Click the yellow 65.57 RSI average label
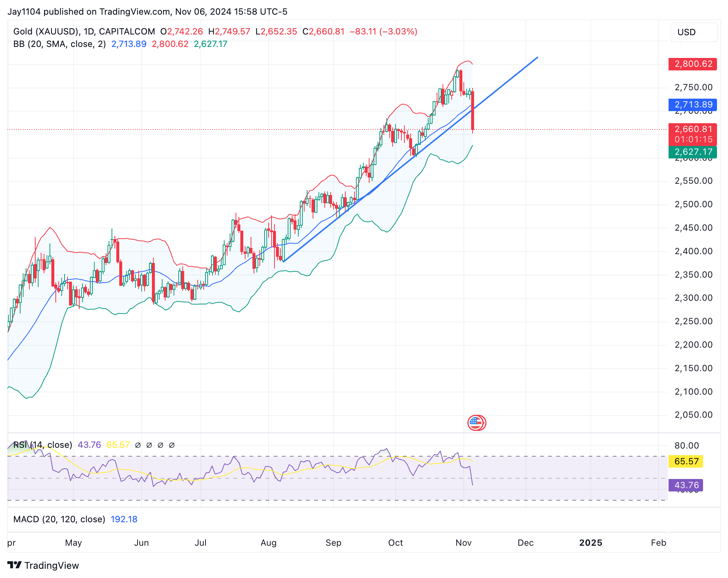 pyautogui.click(x=686, y=461)
